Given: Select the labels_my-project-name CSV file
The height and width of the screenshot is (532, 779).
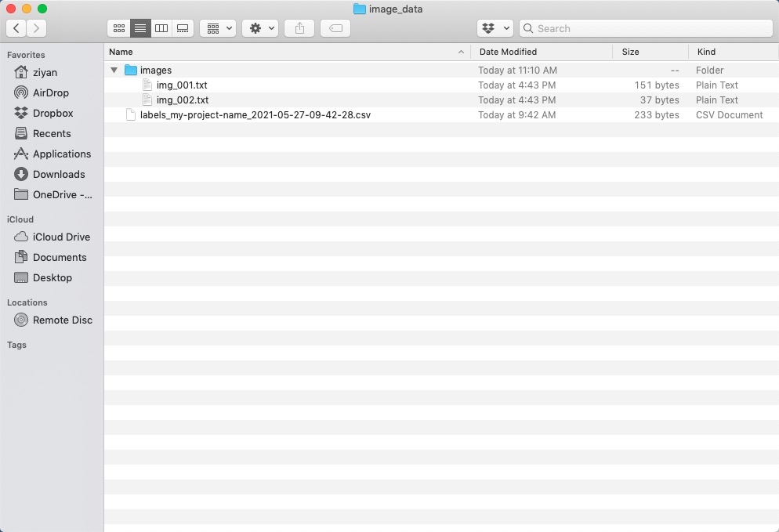Looking at the screenshot, I should coord(255,115).
